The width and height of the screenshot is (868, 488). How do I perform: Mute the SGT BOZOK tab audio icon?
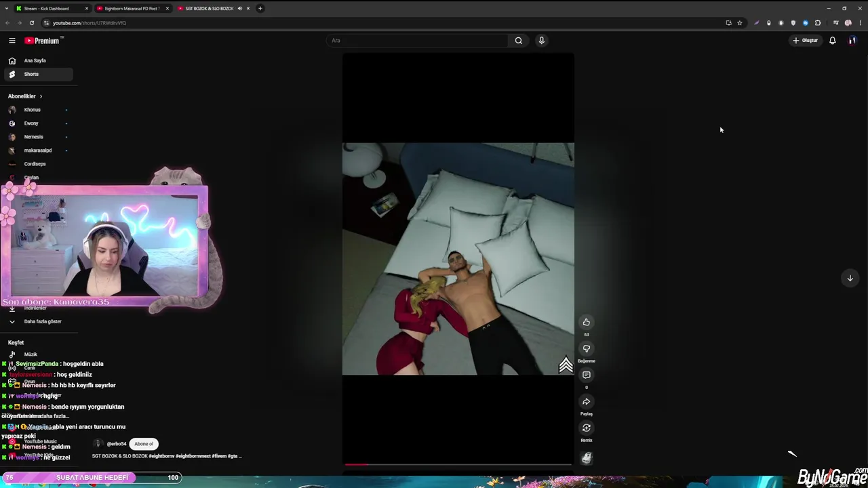(x=239, y=9)
